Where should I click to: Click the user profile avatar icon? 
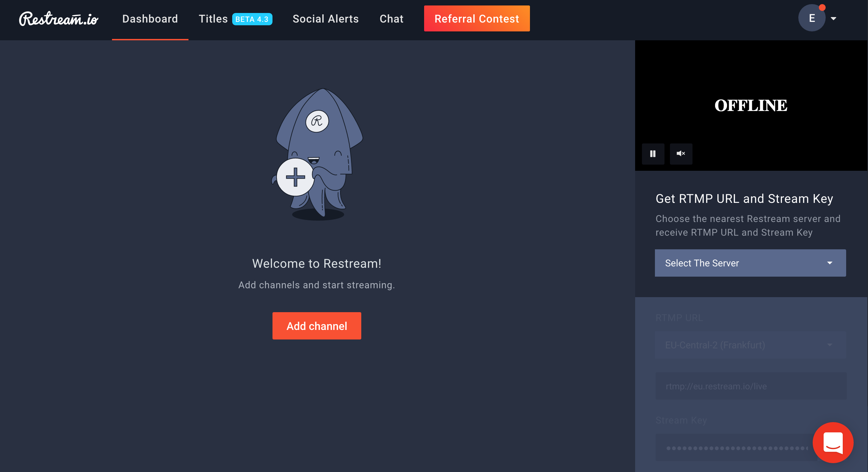point(811,18)
